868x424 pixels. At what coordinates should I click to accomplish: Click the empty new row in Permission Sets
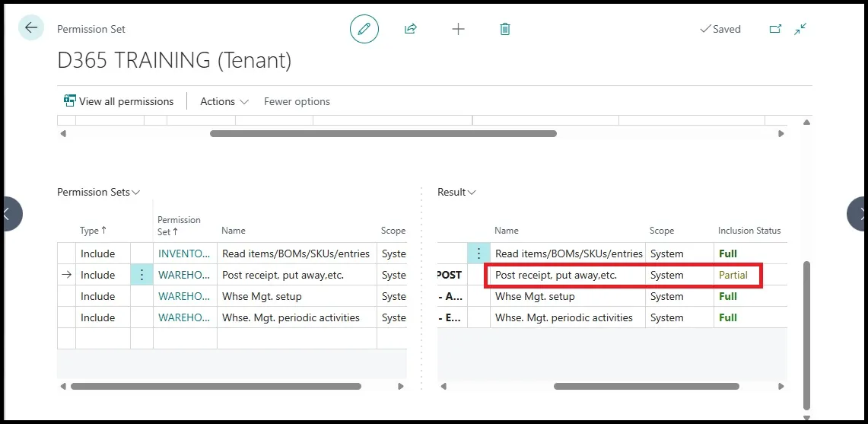click(x=232, y=338)
